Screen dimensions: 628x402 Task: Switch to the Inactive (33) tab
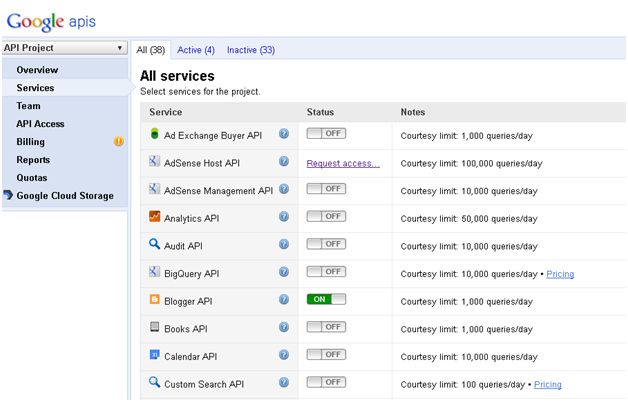(x=251, y=50)
